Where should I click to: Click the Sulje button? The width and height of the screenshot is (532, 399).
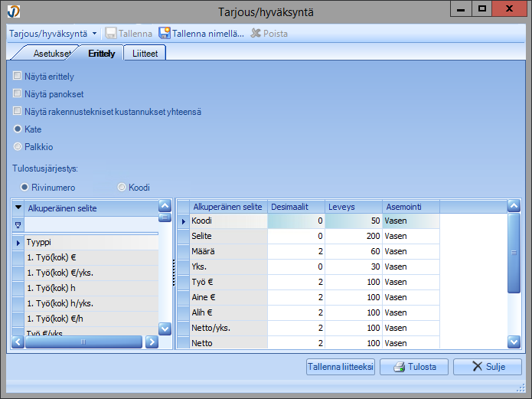[x=488, y=367]
